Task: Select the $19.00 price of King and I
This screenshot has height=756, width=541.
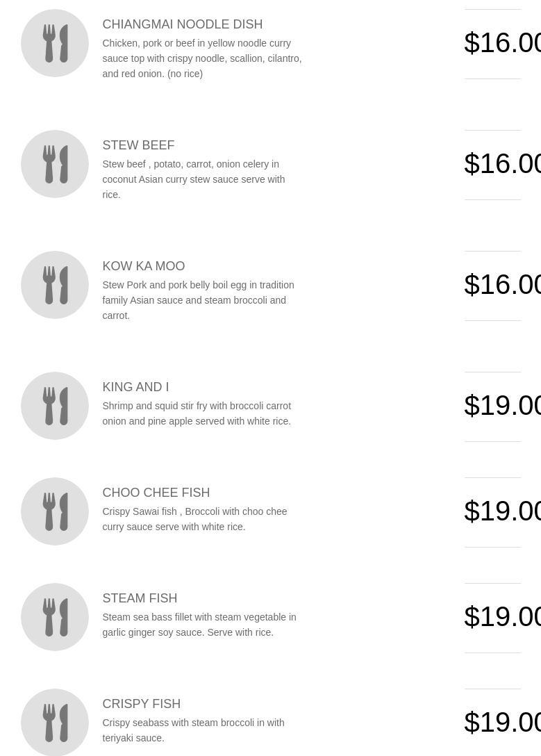Action: tap(502, 406)
